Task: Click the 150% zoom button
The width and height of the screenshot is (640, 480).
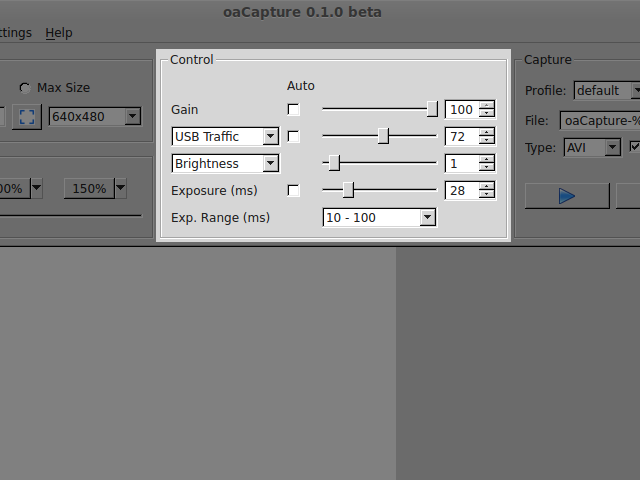Action: pyautogui.click(x=89, y=189)
